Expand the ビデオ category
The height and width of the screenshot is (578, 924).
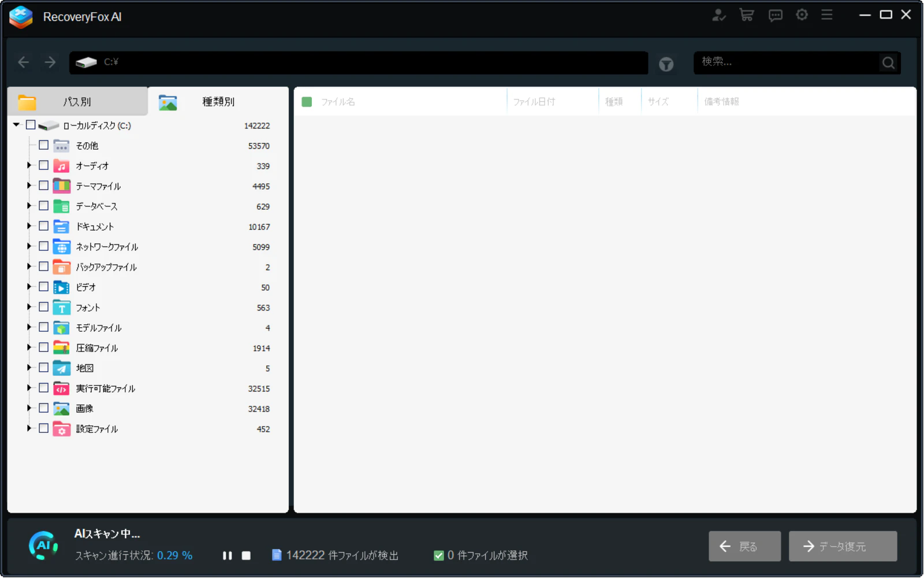29,287
